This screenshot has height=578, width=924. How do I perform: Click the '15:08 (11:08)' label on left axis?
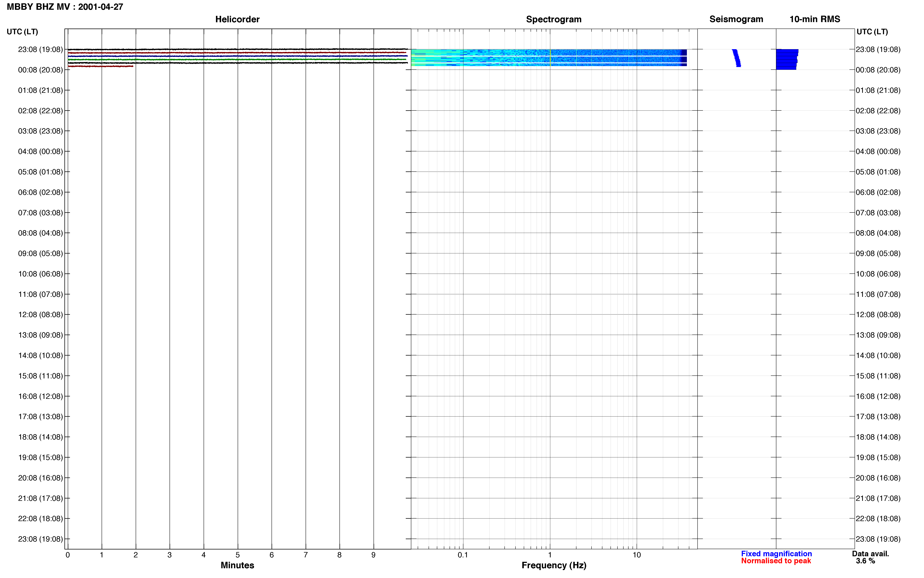pos(40,376)
